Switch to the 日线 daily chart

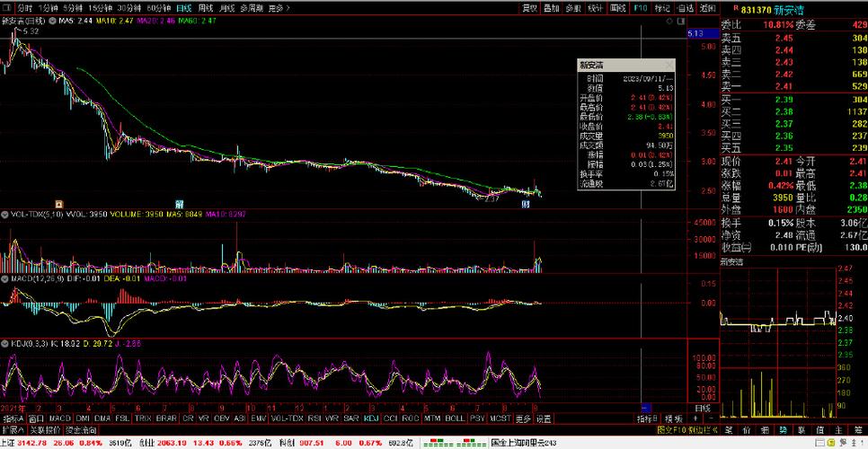184,8
